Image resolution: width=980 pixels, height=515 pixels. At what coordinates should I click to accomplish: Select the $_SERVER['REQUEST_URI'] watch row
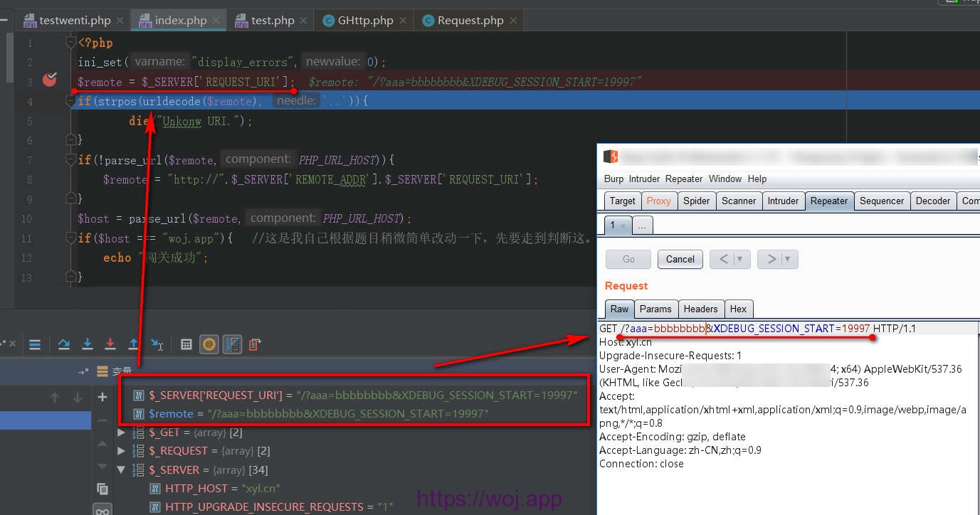(x=355, y=395)
